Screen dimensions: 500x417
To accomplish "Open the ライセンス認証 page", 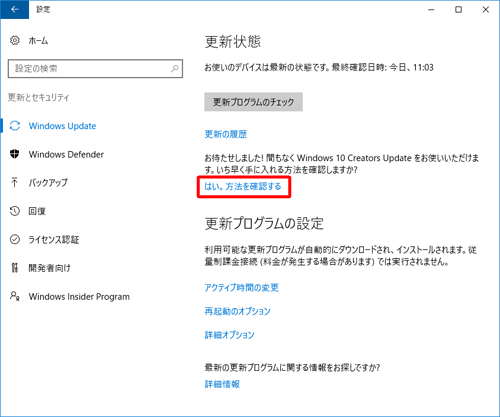I will point(54,239).
